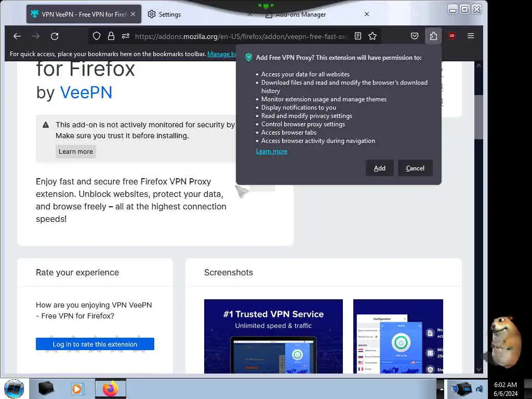Screen dimensions: 532x399
Task: View site security padlock info
Action: [111, 36]
